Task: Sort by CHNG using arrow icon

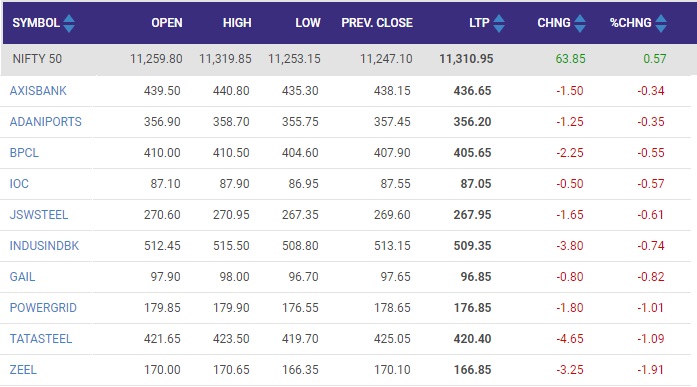Action: (580, 24)
